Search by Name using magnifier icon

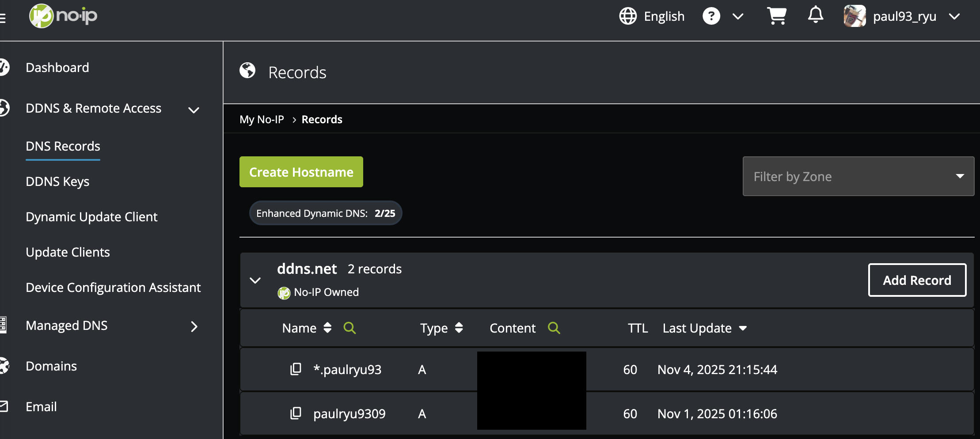[349, 328]
